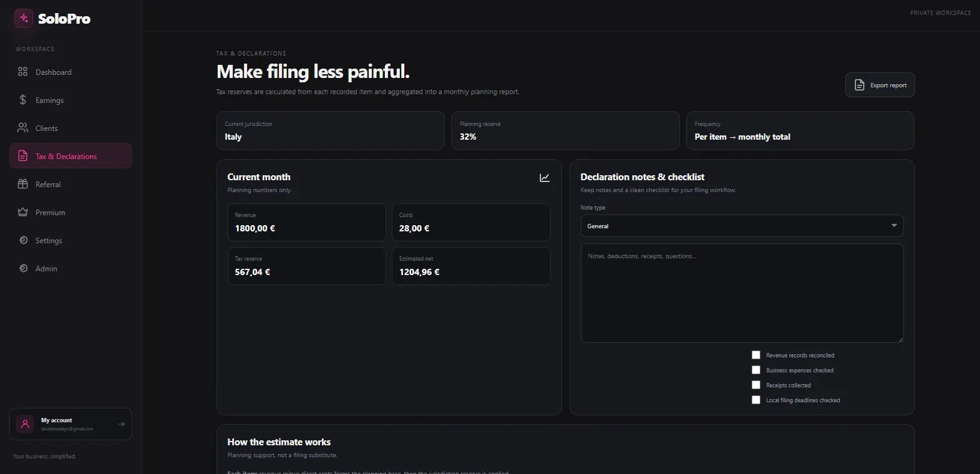
Task: Open the Referral sidebar item
Action: click(x=70, y=184)
